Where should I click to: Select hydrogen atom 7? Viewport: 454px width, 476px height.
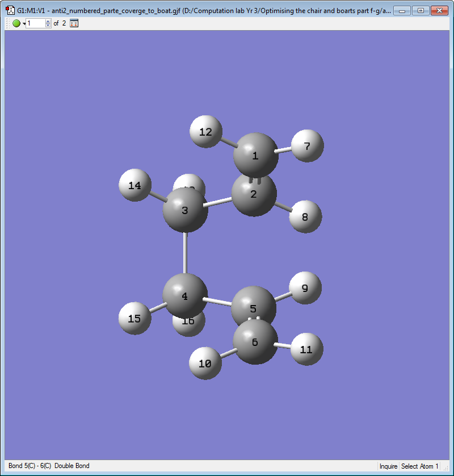(307, 146)
